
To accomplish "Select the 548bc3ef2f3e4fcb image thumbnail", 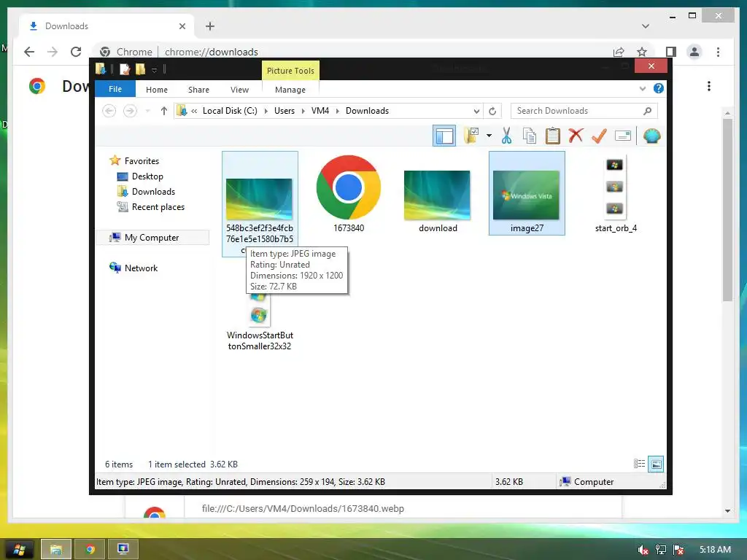I will click(259, 198).
